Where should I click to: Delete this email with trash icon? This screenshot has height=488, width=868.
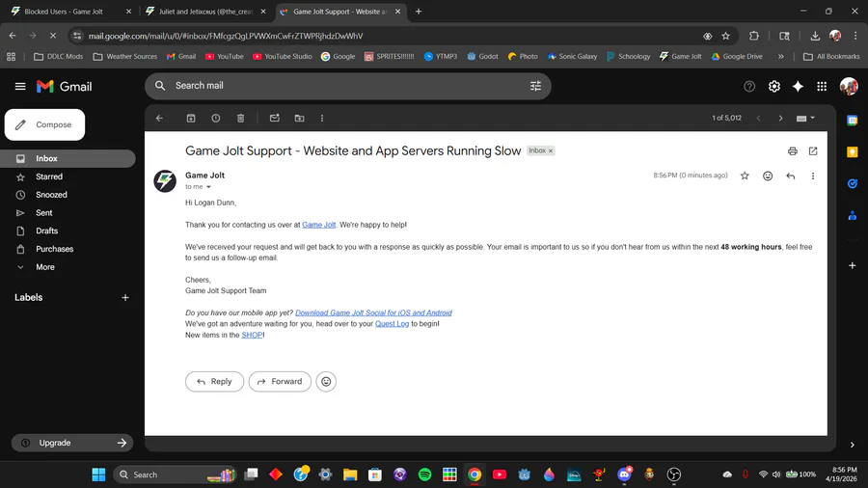click(x=240, y=118)
